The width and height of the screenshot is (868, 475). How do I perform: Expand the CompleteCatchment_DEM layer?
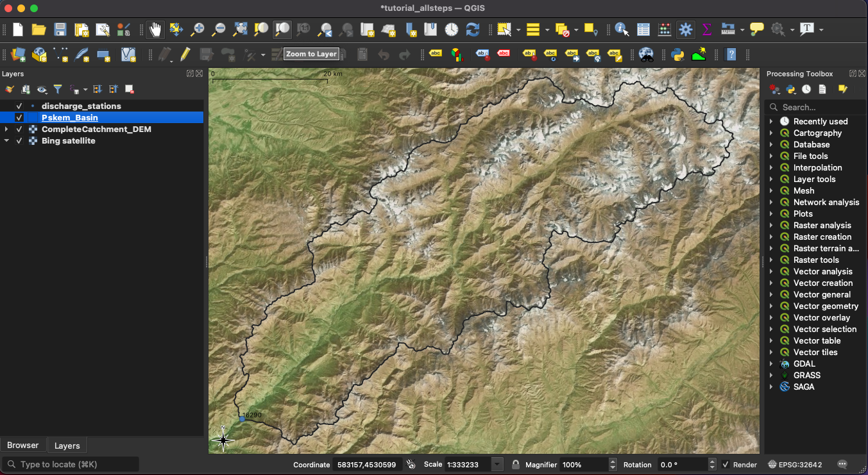pos(6,129)
